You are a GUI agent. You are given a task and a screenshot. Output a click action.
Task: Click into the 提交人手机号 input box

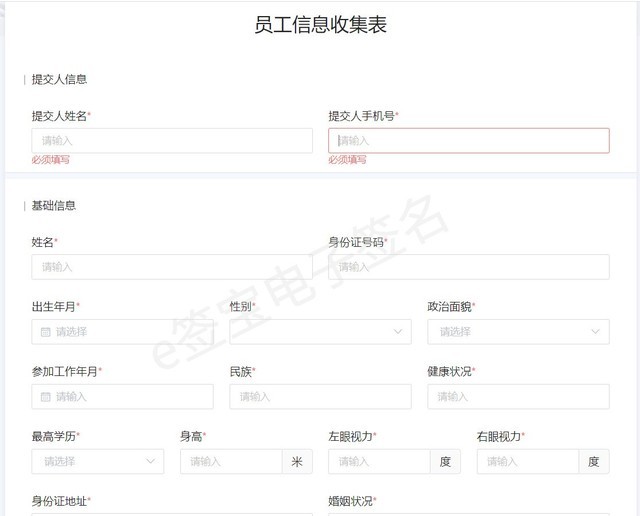click(x=468, y=141)
